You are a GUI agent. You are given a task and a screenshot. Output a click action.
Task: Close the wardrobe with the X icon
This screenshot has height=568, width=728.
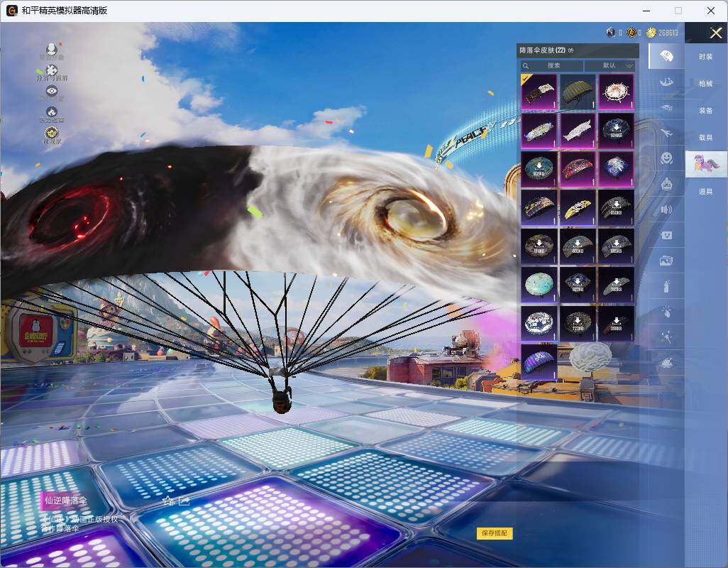[715, 33]
